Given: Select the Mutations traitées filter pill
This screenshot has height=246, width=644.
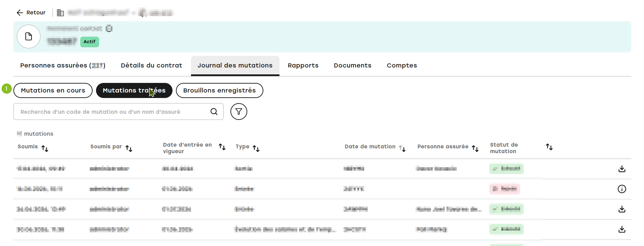Looking at the screenshot, I should (134, 90).
